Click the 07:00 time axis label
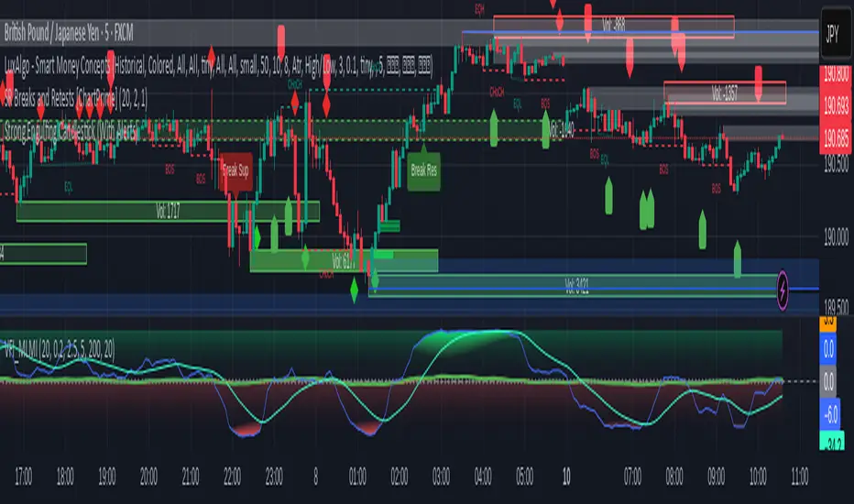This screenshot has width=854, height=504. click(632, 477)
